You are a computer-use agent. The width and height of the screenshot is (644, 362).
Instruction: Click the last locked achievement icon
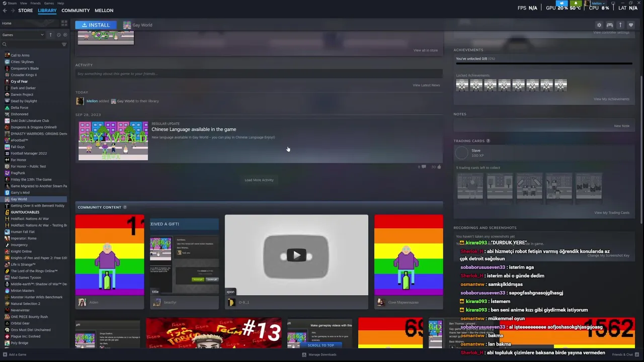point(560,85)
